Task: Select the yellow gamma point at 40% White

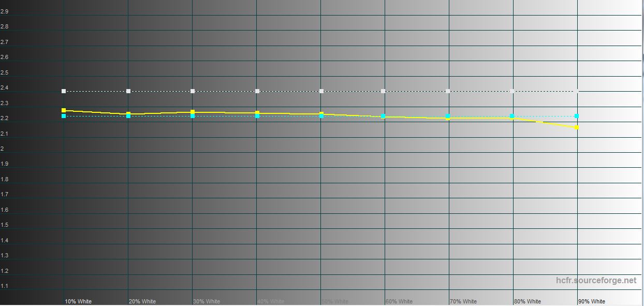Action: pos(257,112)
